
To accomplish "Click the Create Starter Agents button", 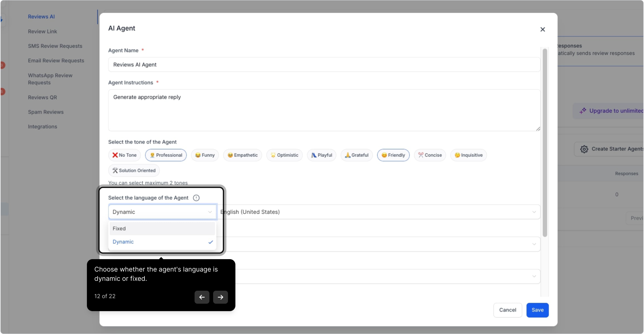I will pos(609,149).
